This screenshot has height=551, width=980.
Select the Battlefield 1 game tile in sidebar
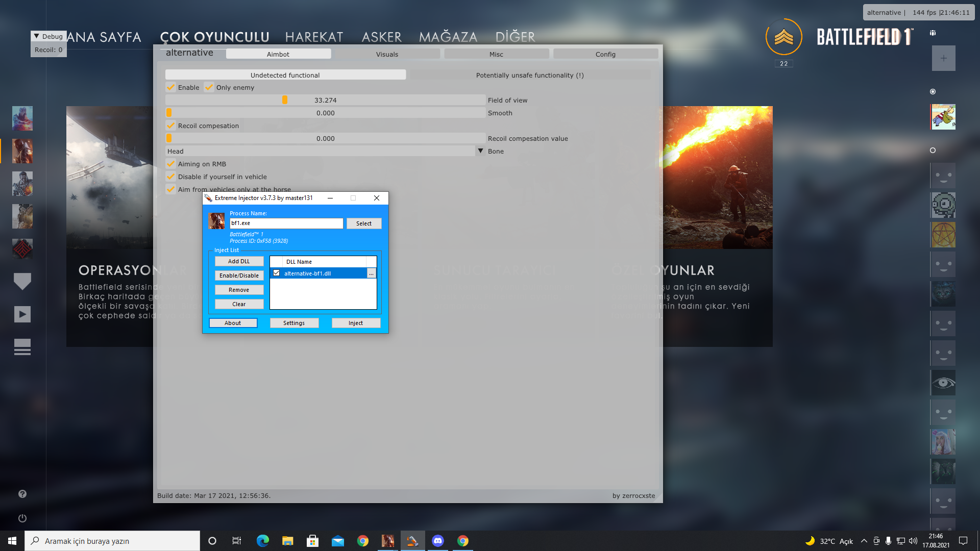tap(22, 151)
